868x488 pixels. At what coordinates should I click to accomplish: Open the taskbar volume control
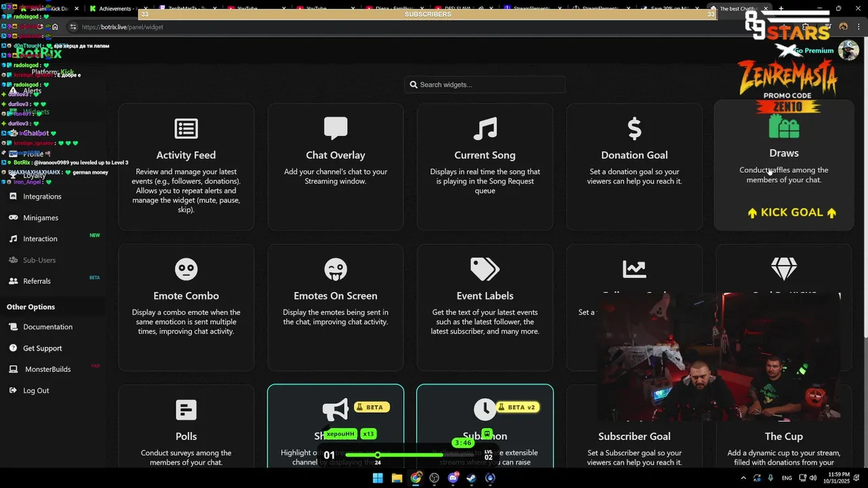812,478
